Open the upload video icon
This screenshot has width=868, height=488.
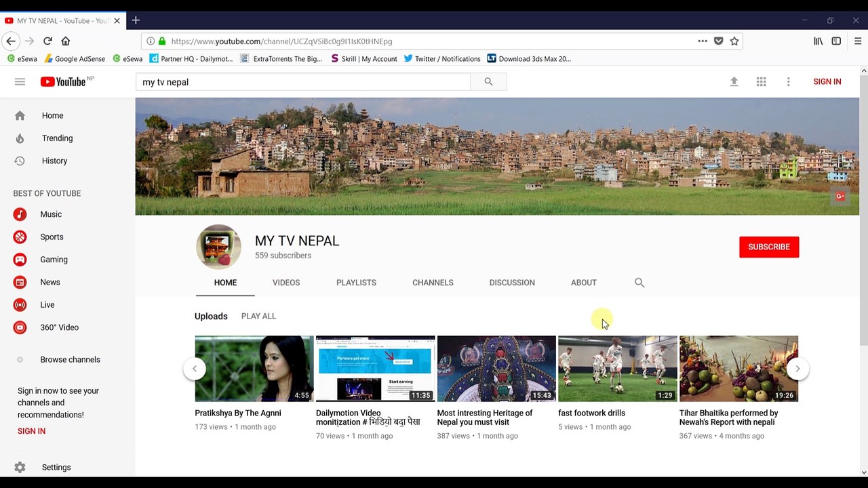click(x=734, y=82)
